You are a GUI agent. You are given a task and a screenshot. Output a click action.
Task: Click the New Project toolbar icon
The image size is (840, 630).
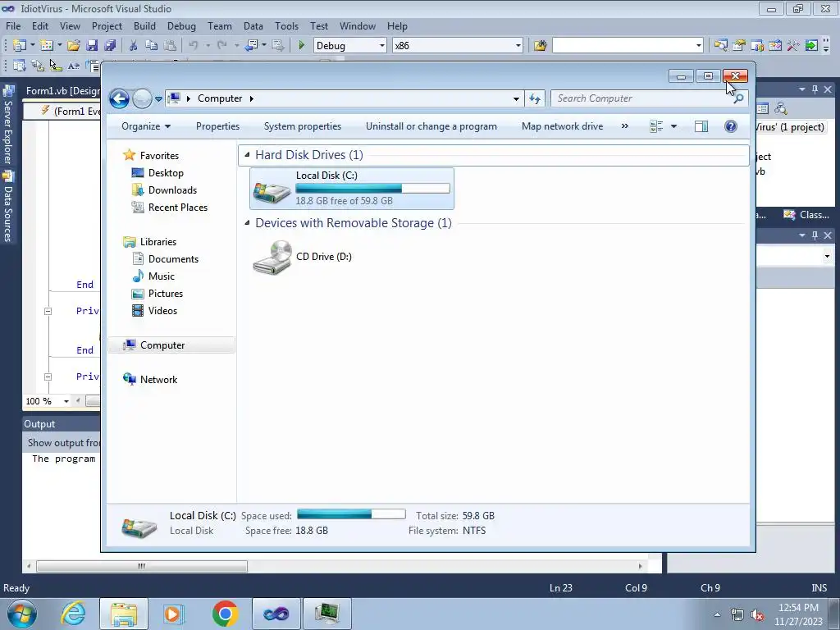[19, 46]
